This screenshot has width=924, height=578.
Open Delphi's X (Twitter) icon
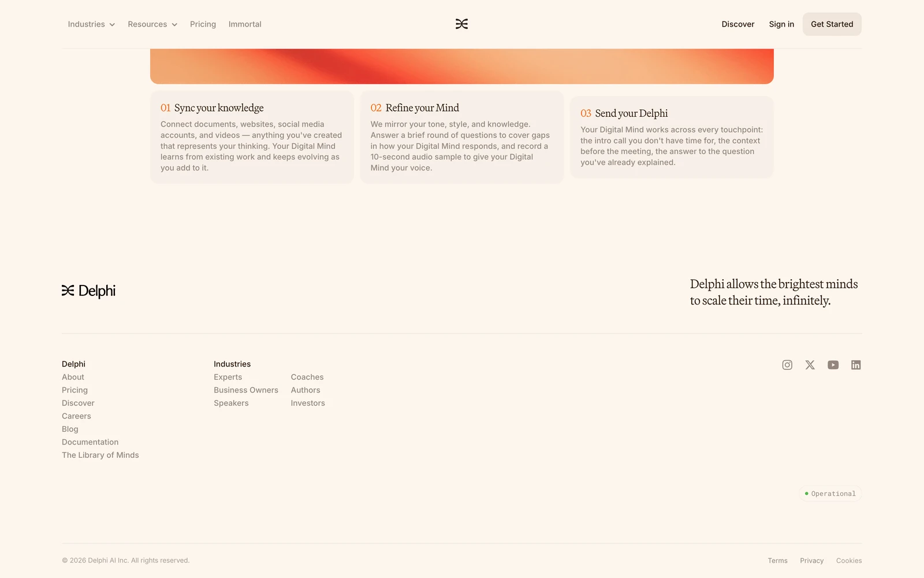pyautogui.click(x=810, y=365)
